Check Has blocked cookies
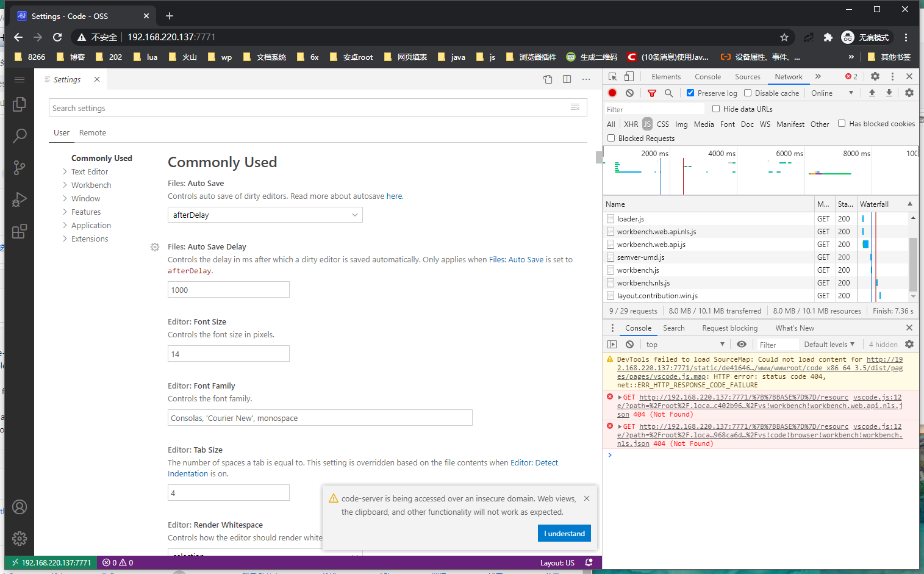This screenshot has height=574, width=924. (x=842, y=123)
